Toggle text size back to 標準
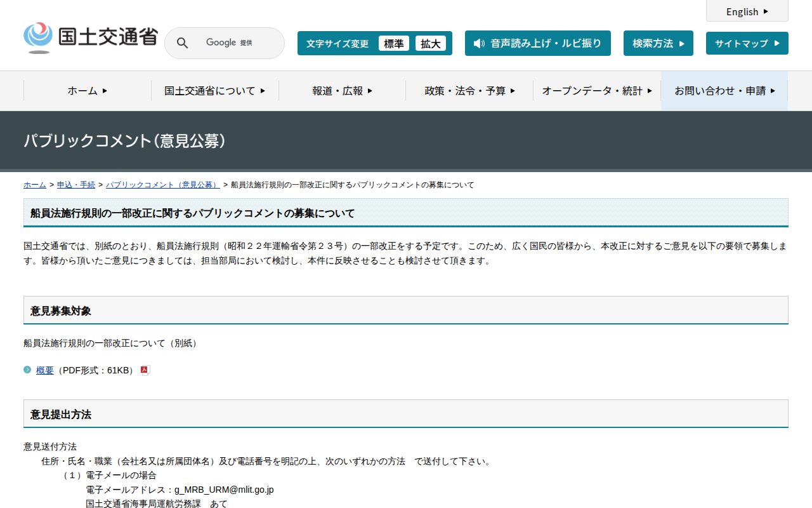The image size is (812, 508). click(x=394, y=43)
